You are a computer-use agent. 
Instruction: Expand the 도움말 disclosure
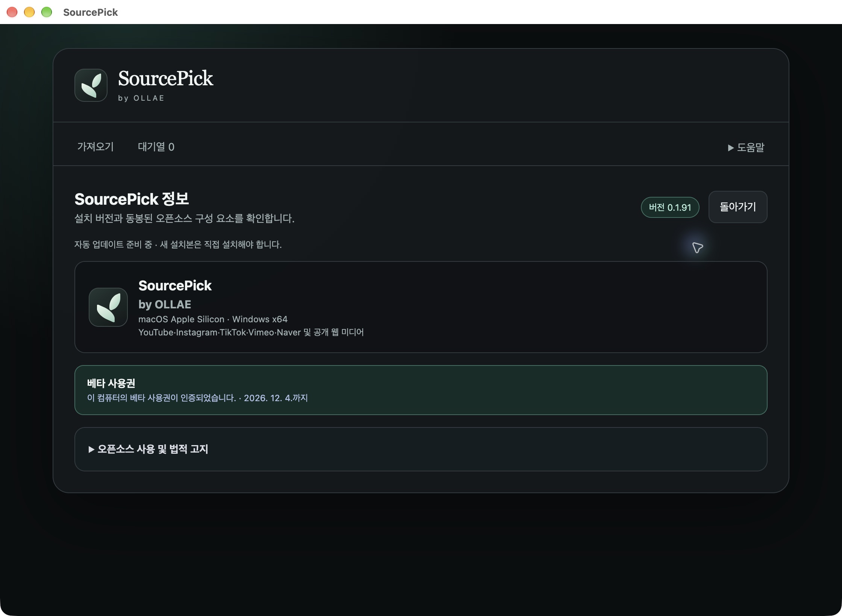coord(746,147)
